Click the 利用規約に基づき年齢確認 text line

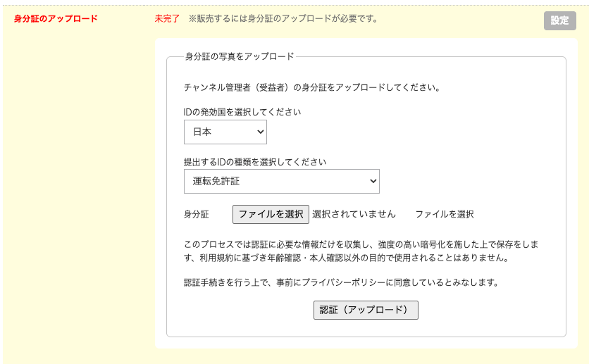coord(345,258)
